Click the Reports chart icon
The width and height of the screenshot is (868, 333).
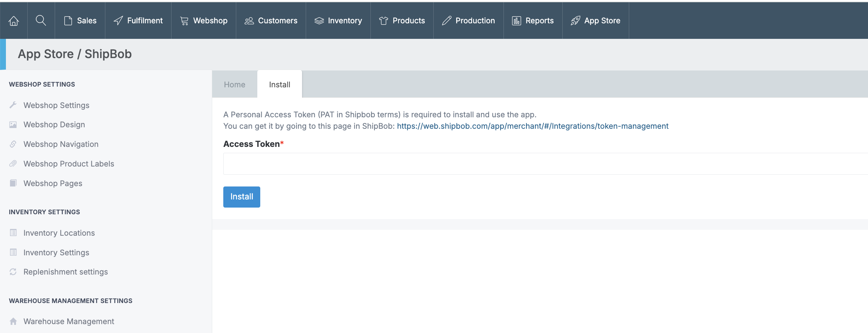(516, 21)
